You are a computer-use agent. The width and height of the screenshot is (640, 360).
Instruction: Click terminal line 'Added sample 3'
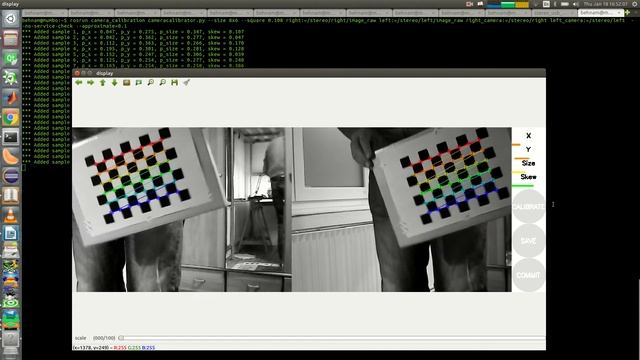pyautogui.click(x=133, y=43)
